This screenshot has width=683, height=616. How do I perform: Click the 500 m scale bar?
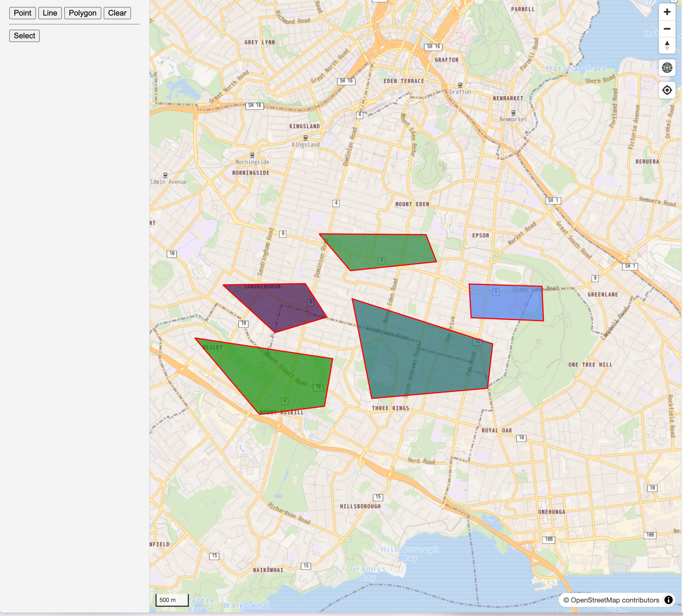(172, 600)
